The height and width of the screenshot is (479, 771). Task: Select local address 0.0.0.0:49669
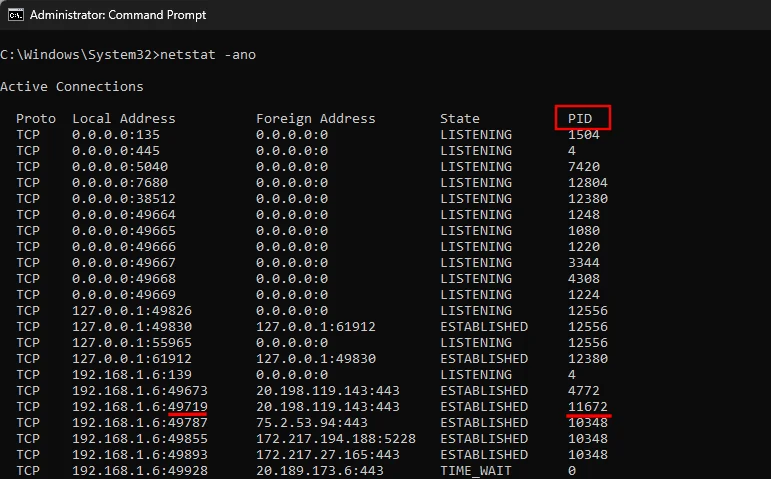pos(124,295)
